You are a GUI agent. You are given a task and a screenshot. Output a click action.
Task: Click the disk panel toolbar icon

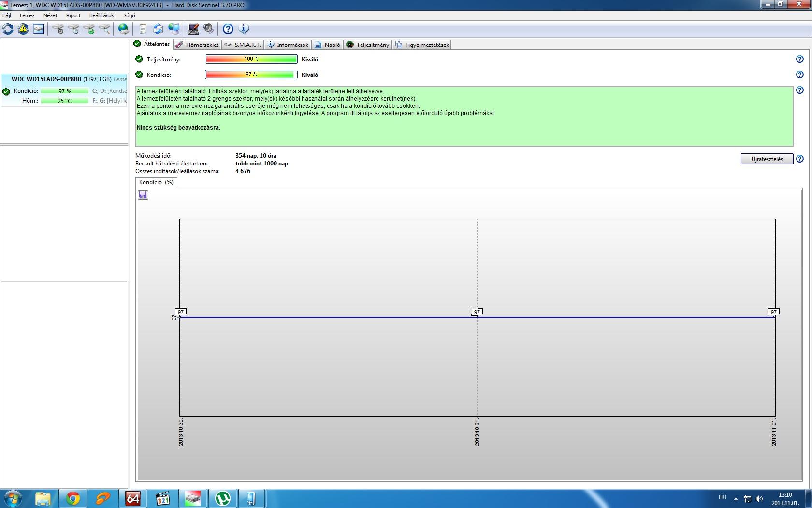click(x=39, y=29)
